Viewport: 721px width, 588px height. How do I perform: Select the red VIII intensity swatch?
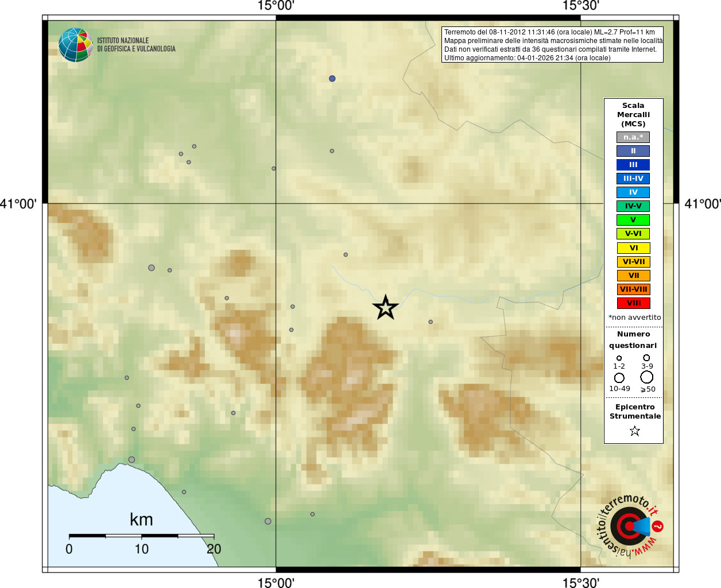[x=633, y=303]
